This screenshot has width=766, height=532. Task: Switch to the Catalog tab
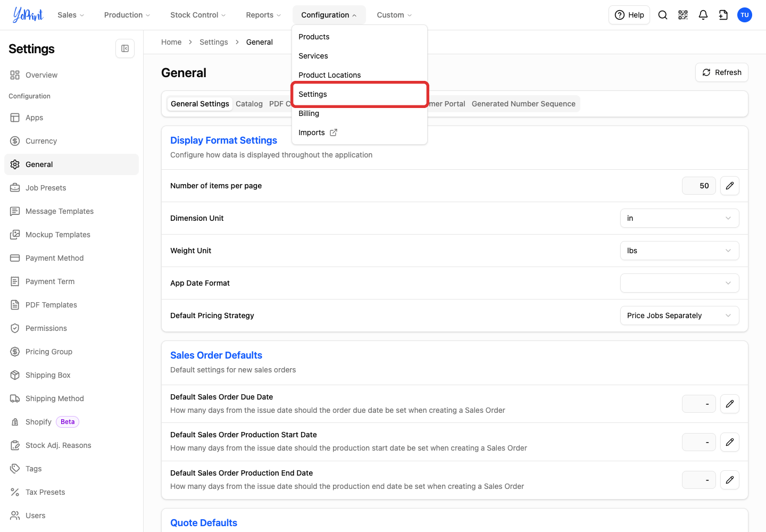click(249, 104)
